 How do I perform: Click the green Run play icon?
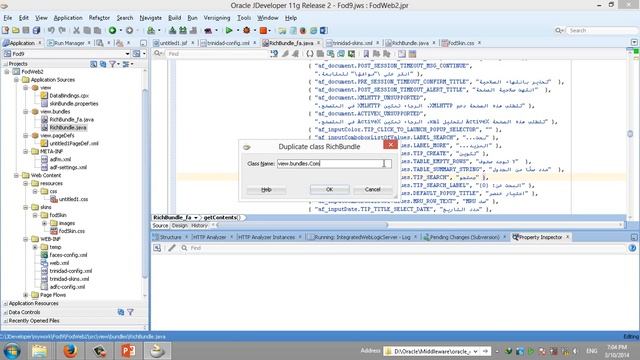(x=229, y=31)
